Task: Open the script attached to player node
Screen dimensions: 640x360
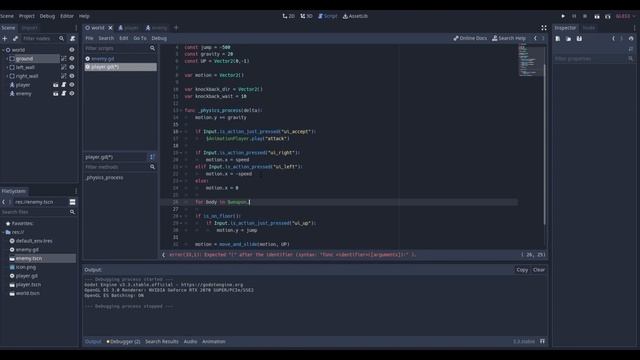Action: 64,85
